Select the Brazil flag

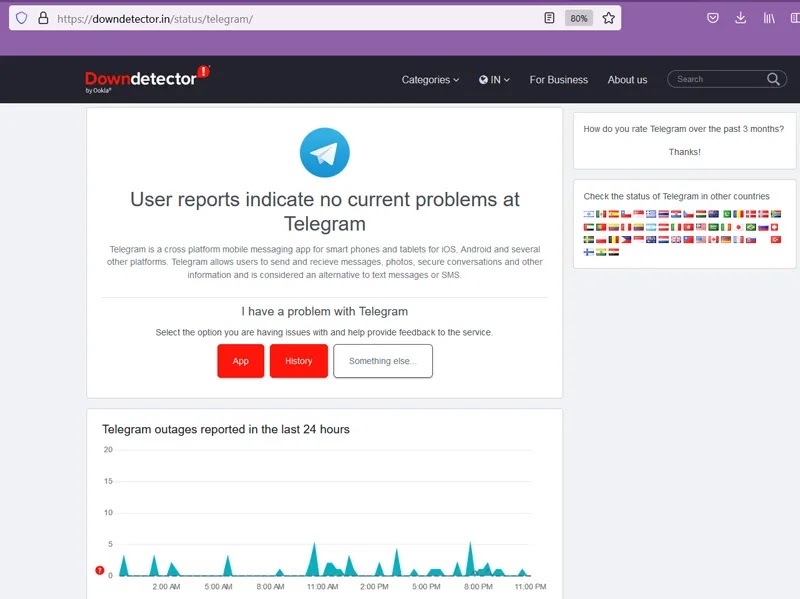(751, 227)
